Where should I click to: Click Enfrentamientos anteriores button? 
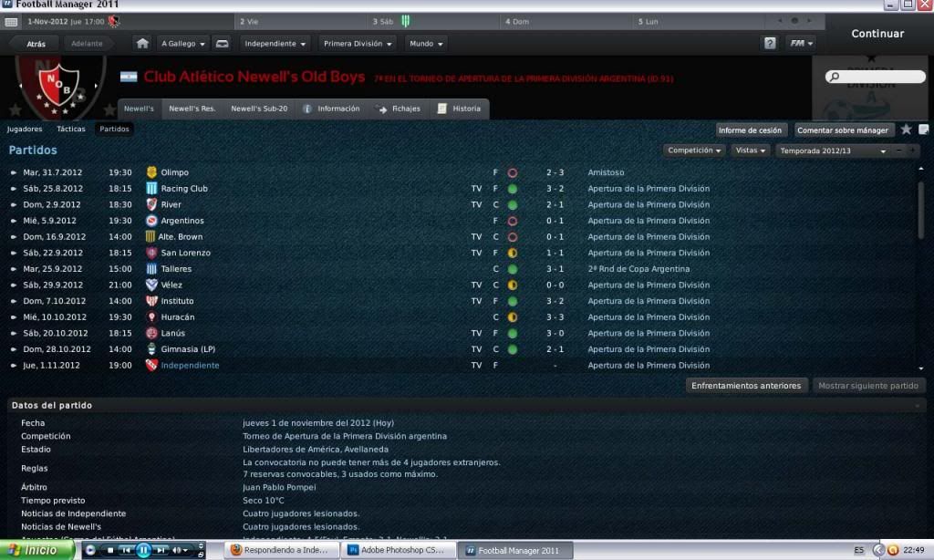[746, 386]
